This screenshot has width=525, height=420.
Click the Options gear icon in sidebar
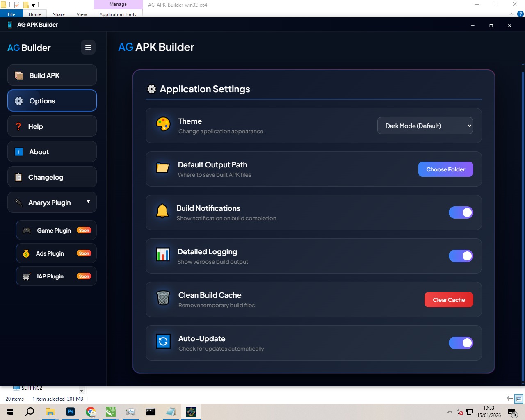[x=19, y=101]
